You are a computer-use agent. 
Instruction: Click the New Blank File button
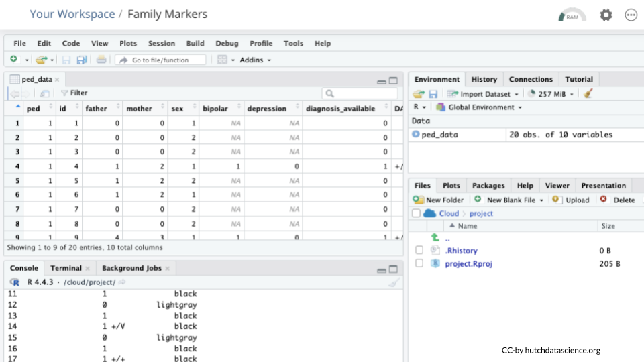click(x=508, y=200)
